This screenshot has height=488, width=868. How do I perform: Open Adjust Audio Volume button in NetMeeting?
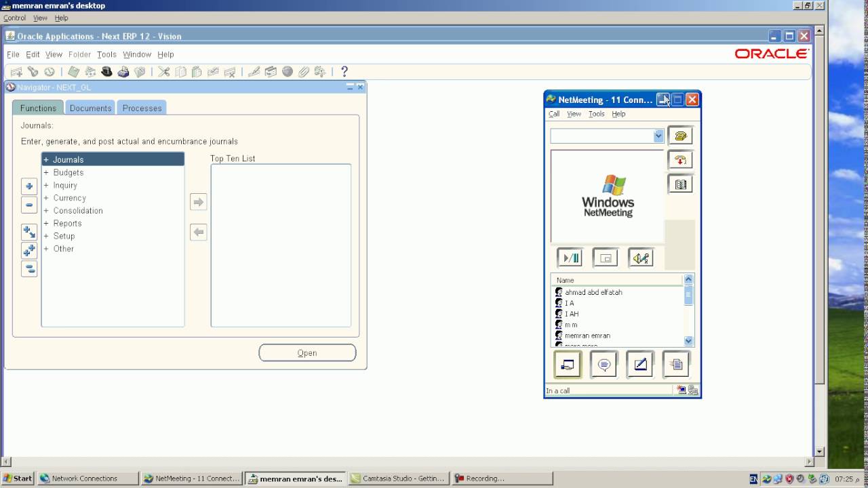641,258
